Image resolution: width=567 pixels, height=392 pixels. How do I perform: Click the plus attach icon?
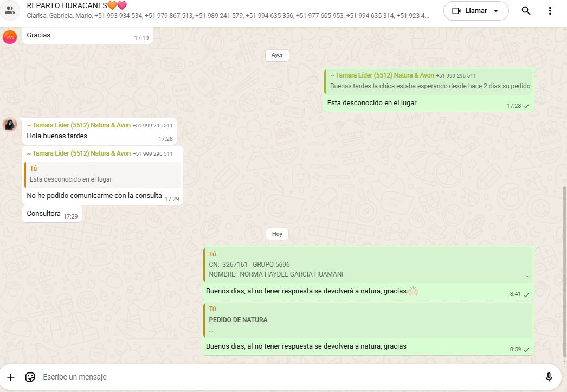click(11, 377)
